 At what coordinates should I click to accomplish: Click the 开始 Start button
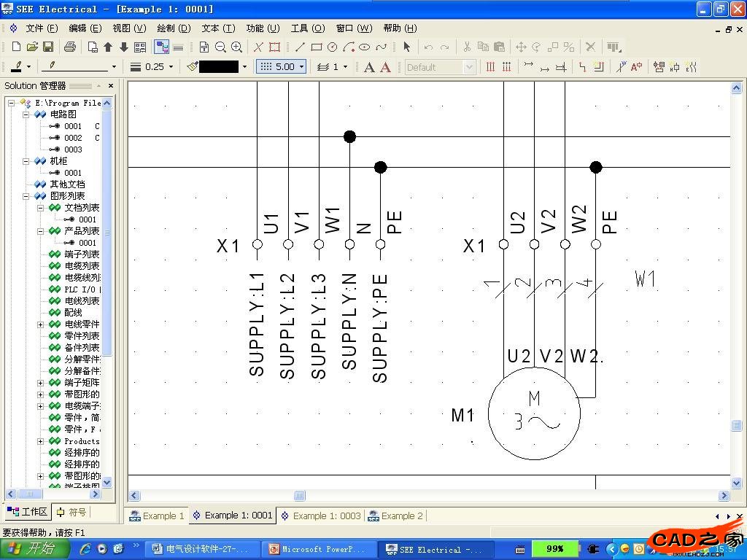tap(33, 549)
